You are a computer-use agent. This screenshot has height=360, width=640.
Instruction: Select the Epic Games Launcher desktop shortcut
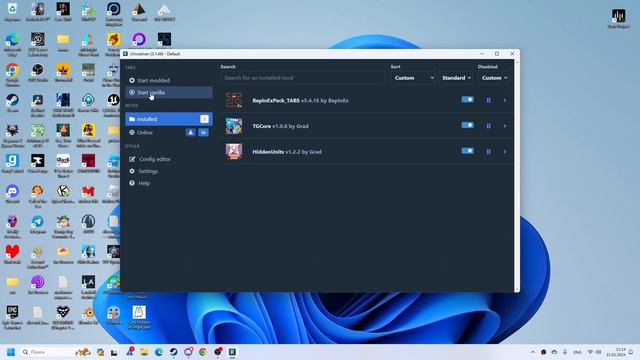point(12,317)
